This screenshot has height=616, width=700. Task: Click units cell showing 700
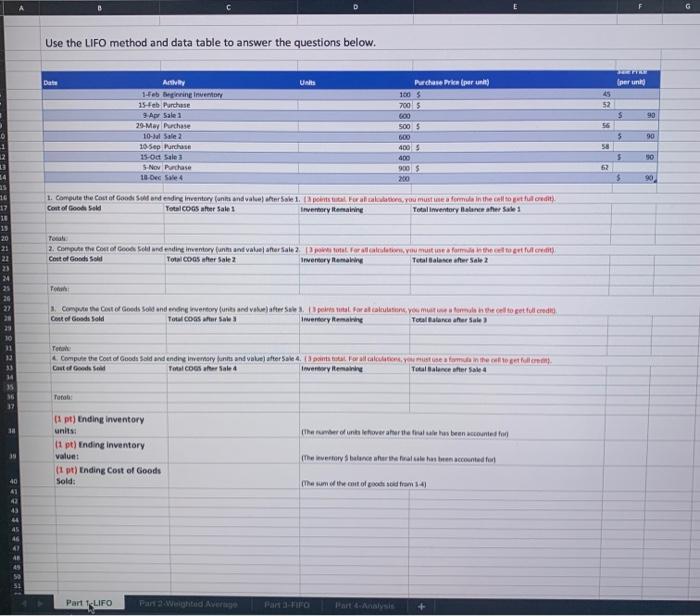(x=355, y=105)
